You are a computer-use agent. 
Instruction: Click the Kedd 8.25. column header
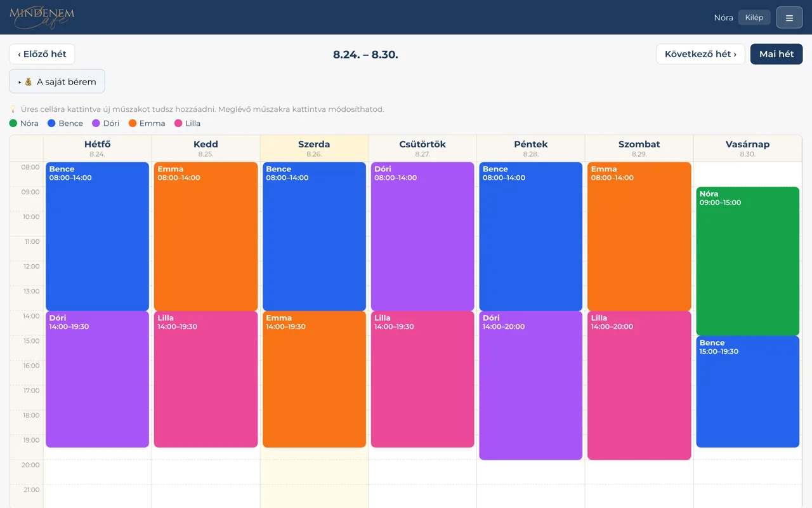[206, 149]
